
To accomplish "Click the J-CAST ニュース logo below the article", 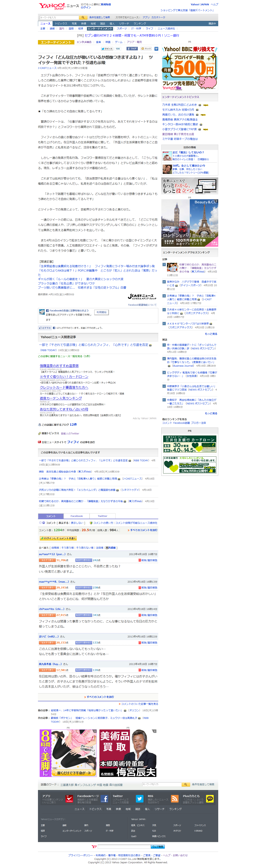I will pos(142,297).
